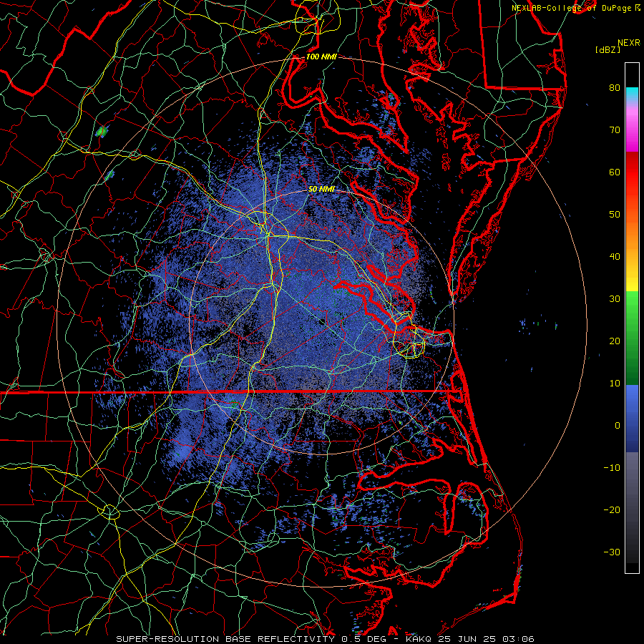Screen dimensions: 644x644
Task: Click the 60 dBZ scale value
Action: (615, 172)
